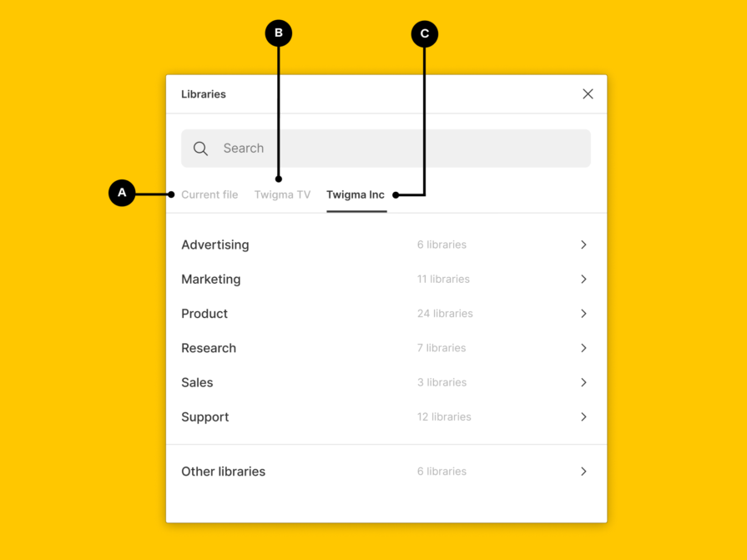The width and height of the screenshot is (747, 560).
Task: Select the Twigma Inc tab
Action: pos(355,194)
